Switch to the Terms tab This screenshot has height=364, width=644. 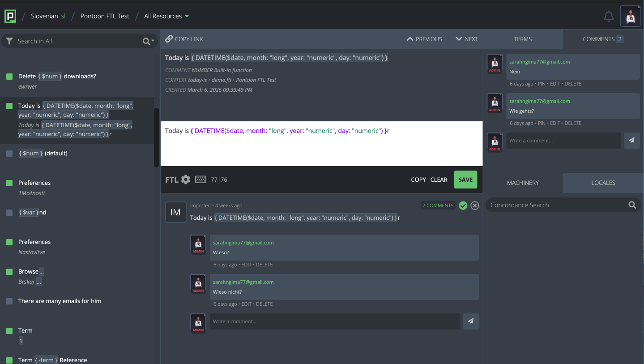click(x=522, y=39)
